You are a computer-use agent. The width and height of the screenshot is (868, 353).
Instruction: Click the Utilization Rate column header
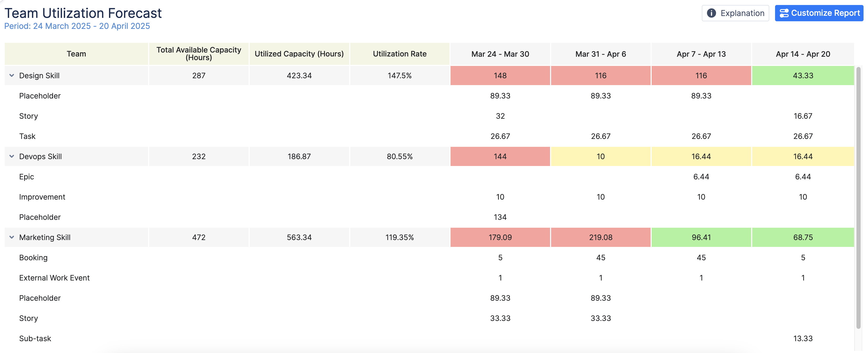(x=399, y=54)
